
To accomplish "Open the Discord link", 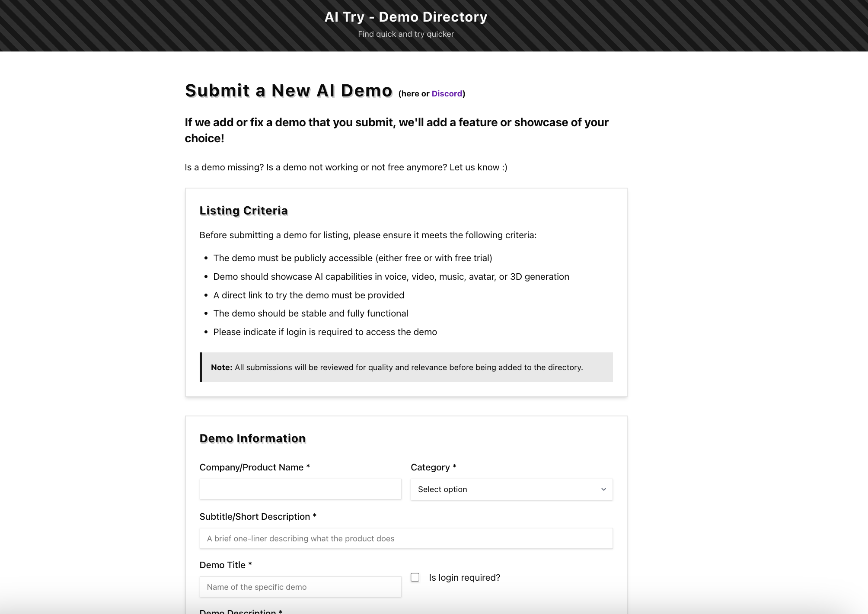I will 447,94.
